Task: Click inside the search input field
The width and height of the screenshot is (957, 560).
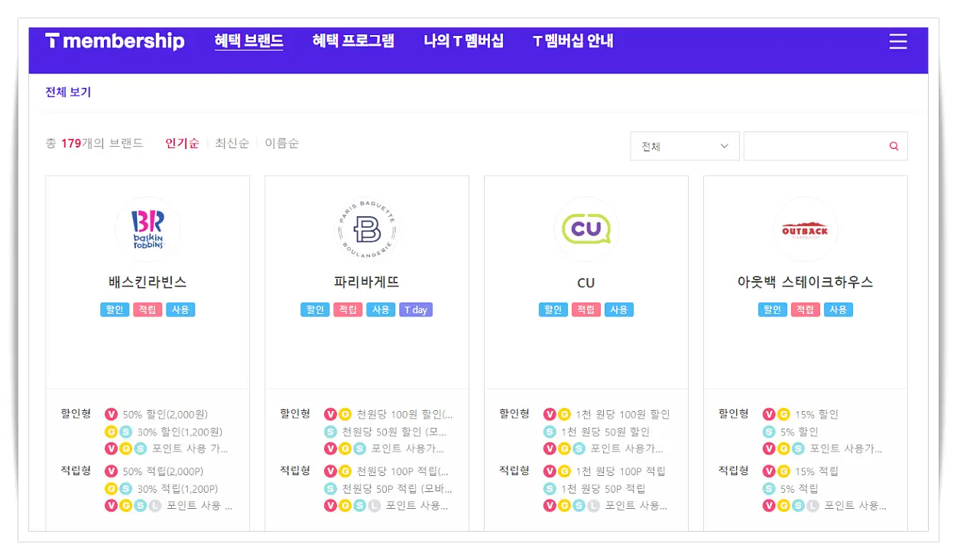Action: point(818,146)
